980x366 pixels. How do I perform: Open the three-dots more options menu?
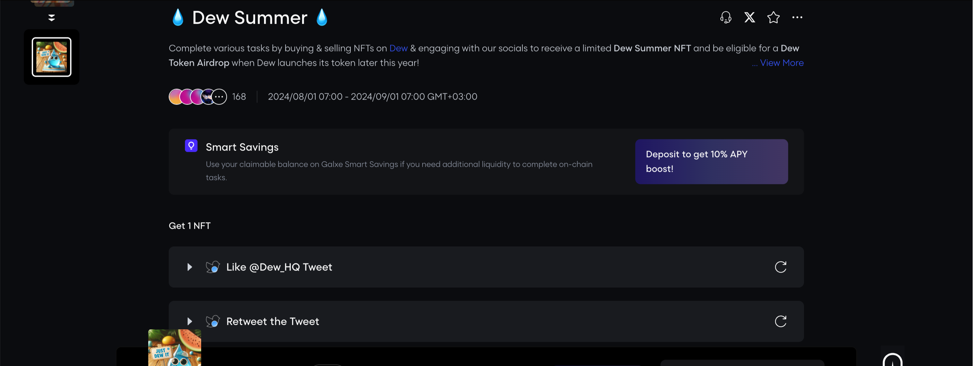pos(797,17)
